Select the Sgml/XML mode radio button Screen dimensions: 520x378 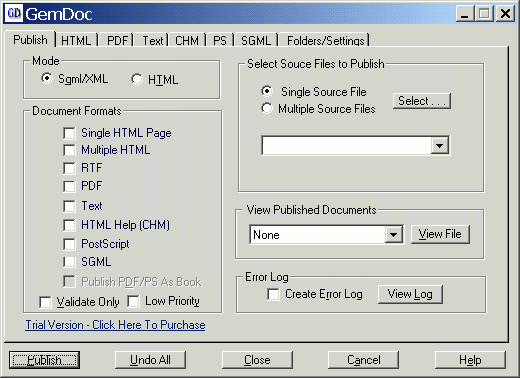click(47, 79)
